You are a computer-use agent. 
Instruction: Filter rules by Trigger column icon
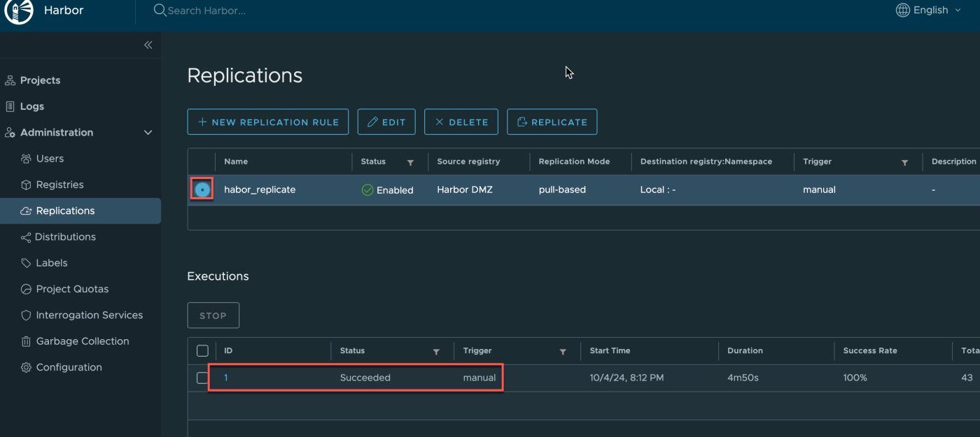[x=904, y=162]
